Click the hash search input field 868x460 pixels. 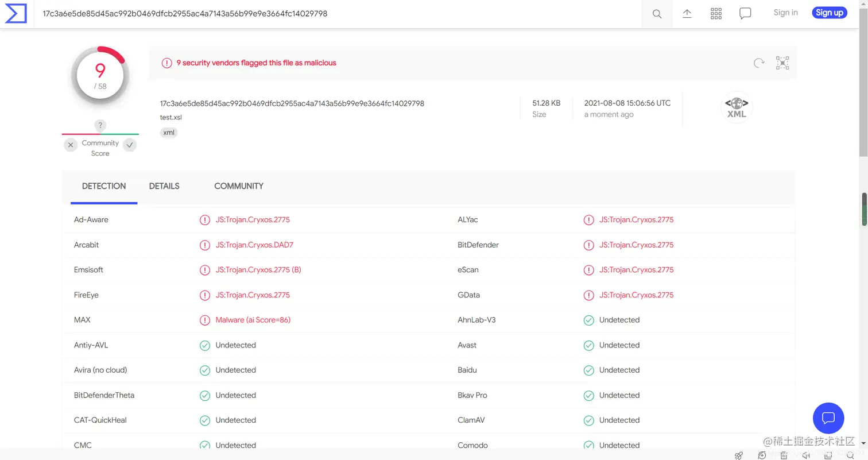click(x=339, y=14)
